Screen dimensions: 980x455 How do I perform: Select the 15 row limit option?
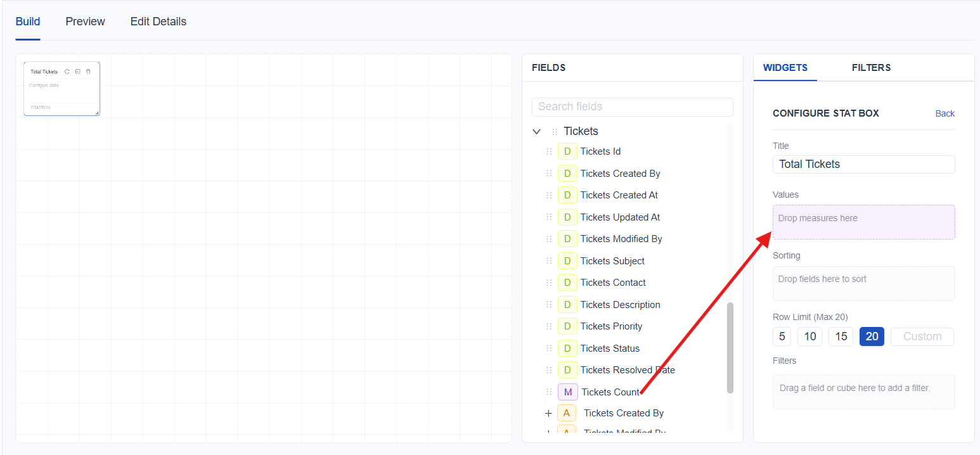[841, 336]
